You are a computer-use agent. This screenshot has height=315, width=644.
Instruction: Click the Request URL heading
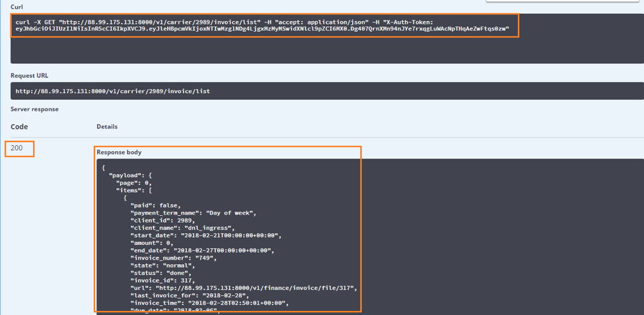(29, 76)
